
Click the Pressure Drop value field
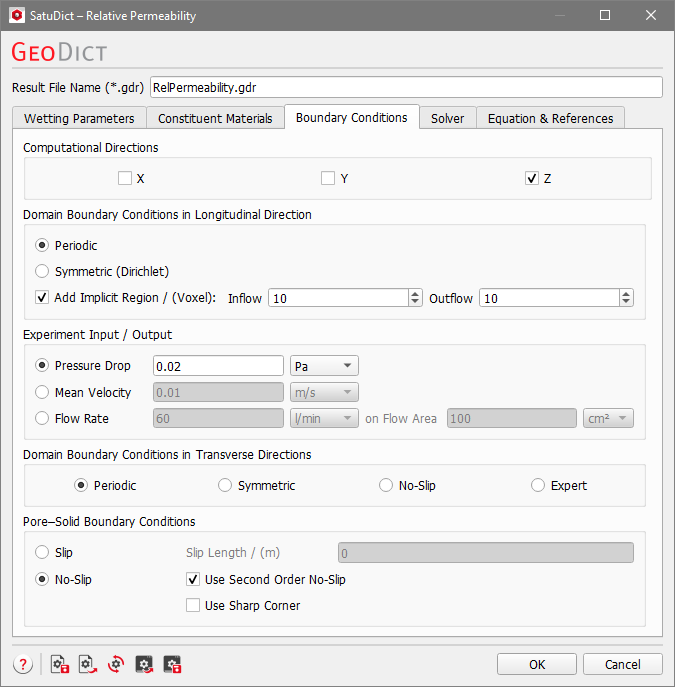(218, 366)
